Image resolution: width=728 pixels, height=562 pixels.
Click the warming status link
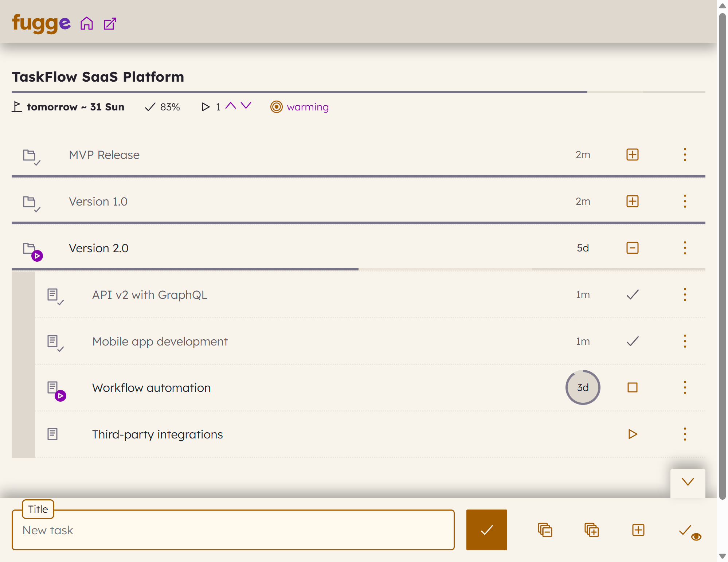(x=308, y=107)
